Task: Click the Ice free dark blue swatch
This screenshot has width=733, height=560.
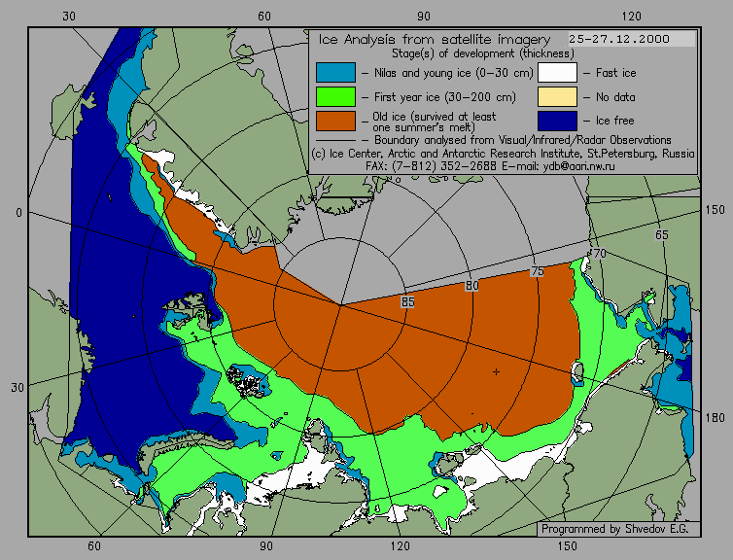Action: (557, 121)
